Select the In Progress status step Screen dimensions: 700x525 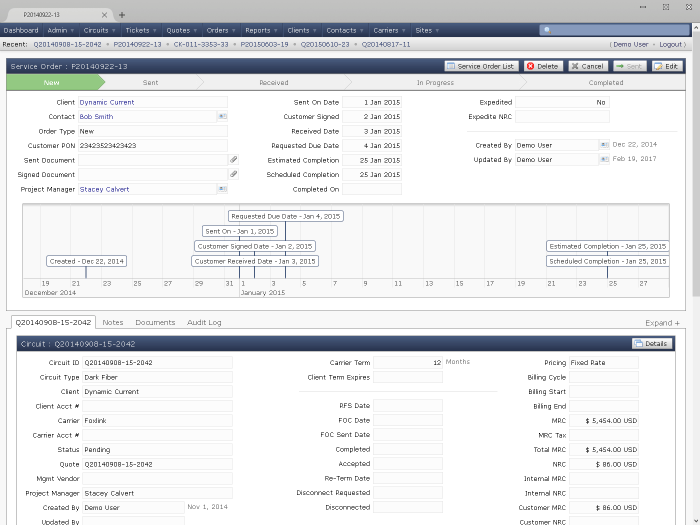tap(435, 83)
